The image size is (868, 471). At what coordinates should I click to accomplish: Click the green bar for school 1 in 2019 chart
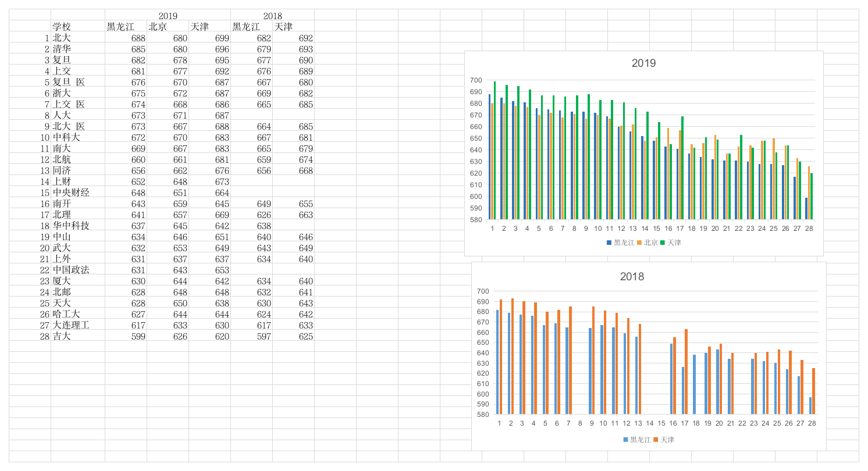pos(495,151)
